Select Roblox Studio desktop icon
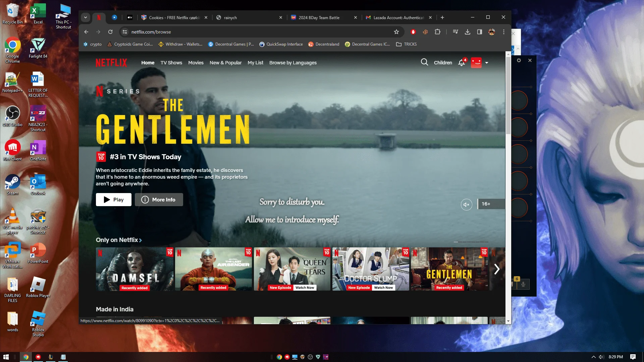 (x=38, y=324)
